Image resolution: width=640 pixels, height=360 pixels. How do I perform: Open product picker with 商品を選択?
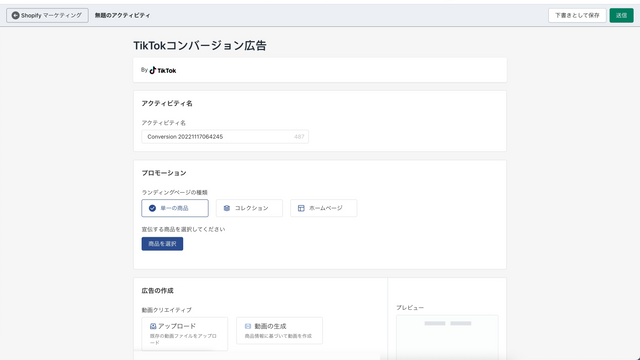(162, 244)
